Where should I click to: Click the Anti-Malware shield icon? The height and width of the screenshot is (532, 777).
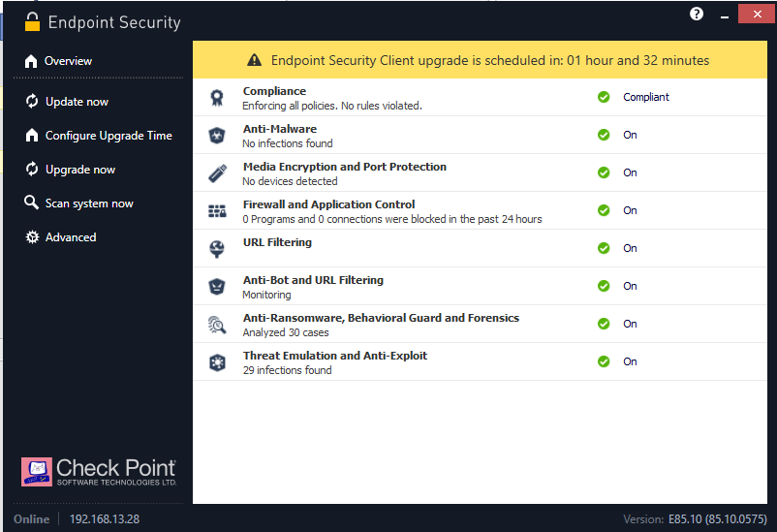[217, 136]
